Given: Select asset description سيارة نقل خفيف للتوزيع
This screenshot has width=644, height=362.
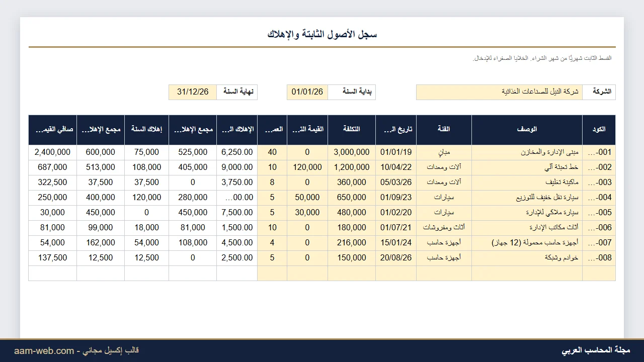Looking at the screenshot, I should [527, 198].
